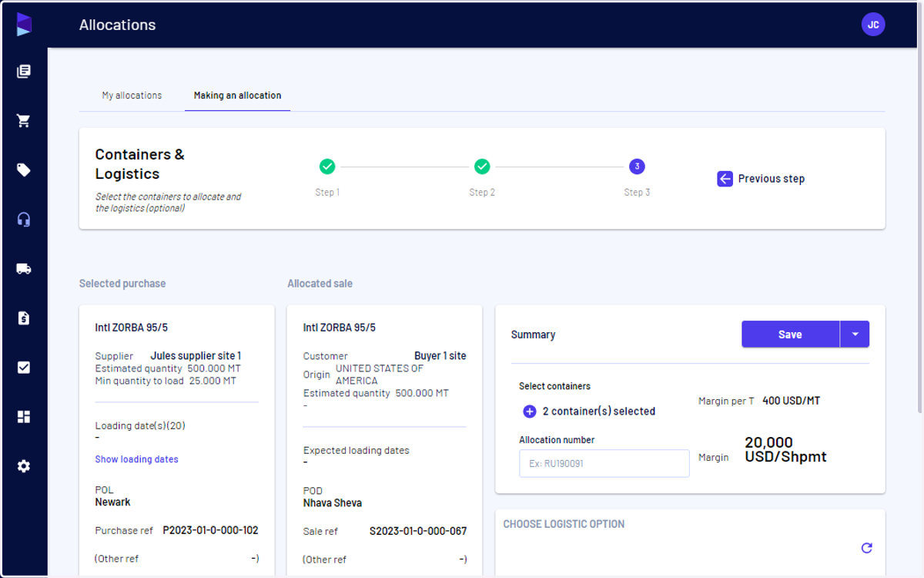The width and height of the screenshot is (924, 578).
Task: Click the Intl ZORBA 95/5 purchase title
Action: click(132, 328)
